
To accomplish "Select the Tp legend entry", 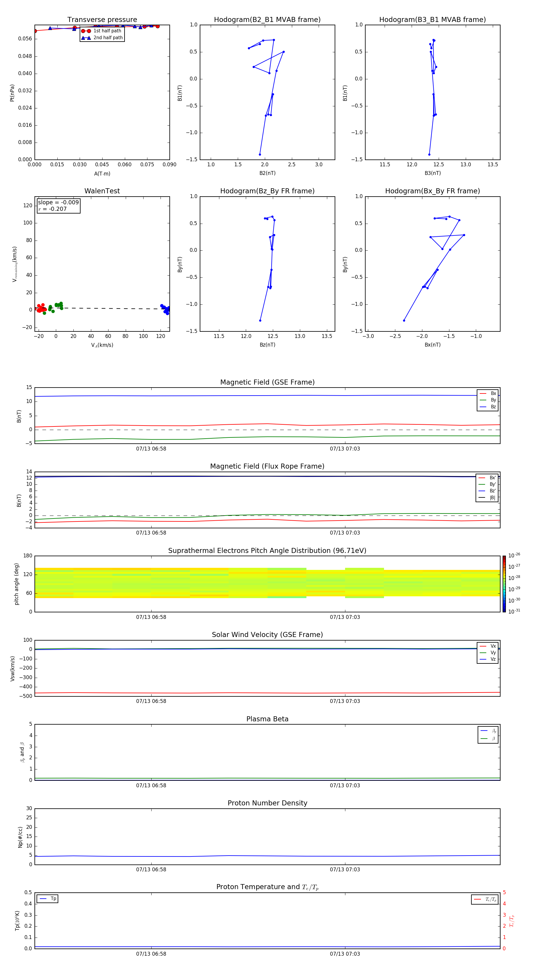I will tap(48, 899).
